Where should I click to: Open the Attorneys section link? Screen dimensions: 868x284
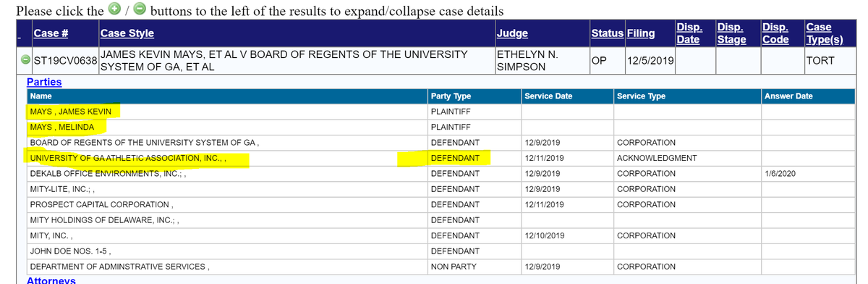[x=51, y=280]
